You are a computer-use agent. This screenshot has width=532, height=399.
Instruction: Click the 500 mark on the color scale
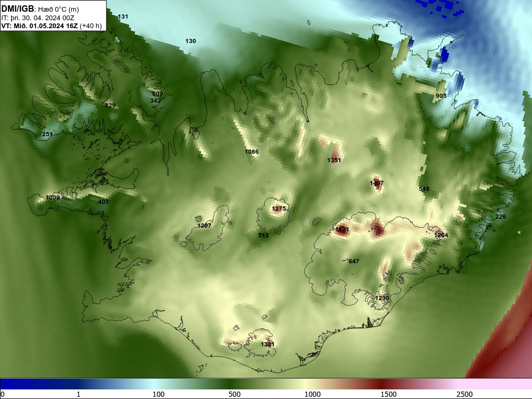[235, 394]
